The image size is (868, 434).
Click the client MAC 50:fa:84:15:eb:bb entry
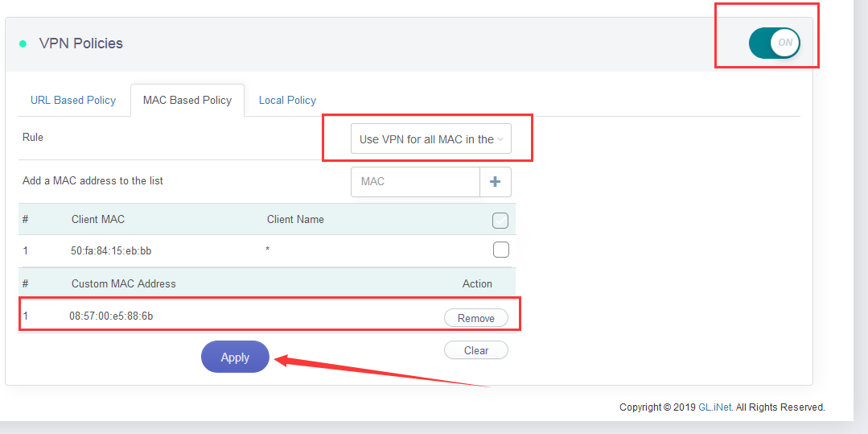click(x=111, y=251)
